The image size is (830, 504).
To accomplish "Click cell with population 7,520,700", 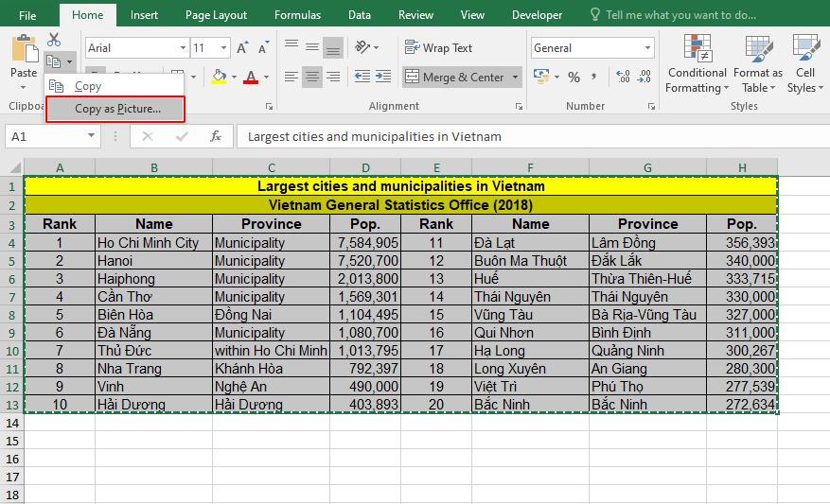I will coord(365,261).
